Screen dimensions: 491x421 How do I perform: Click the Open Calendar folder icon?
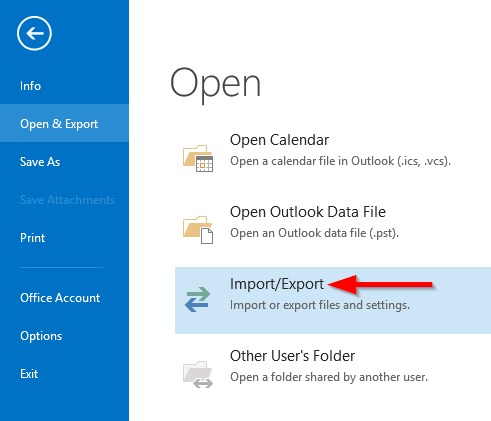pos(198,158)
